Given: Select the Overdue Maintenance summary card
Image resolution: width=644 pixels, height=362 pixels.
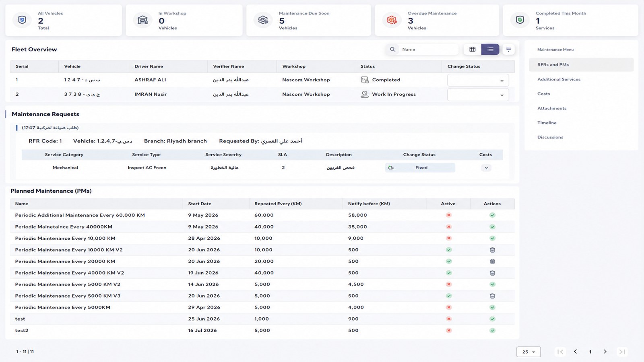Looking at the screenshot, I should (437, 20).
